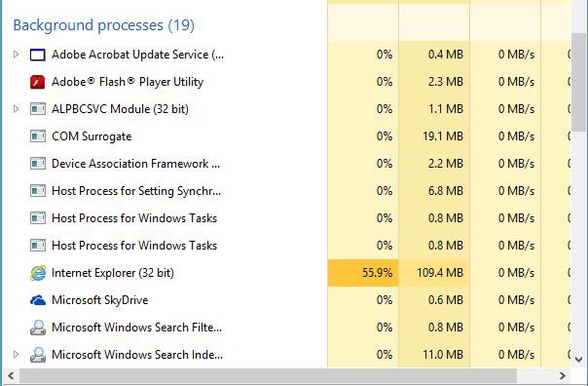Click the vertical scrollbar thumb
The image size is (588, 386).
tap(579, 82)
